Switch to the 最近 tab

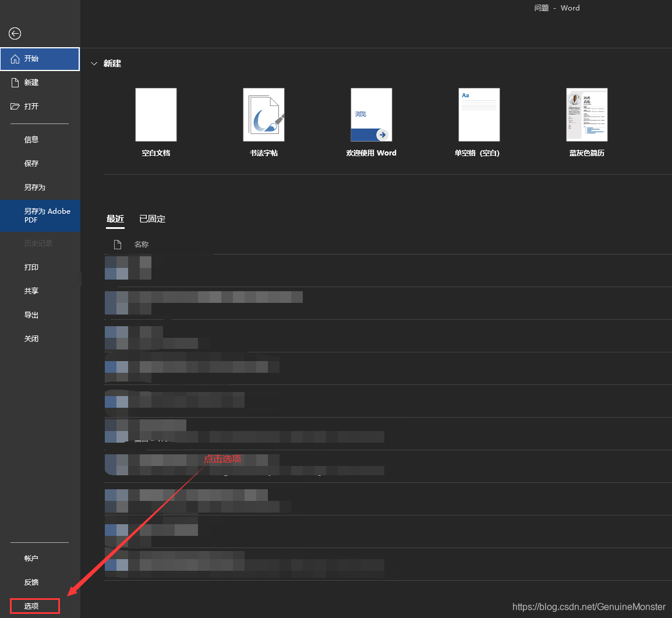click(x=115, y=219)
